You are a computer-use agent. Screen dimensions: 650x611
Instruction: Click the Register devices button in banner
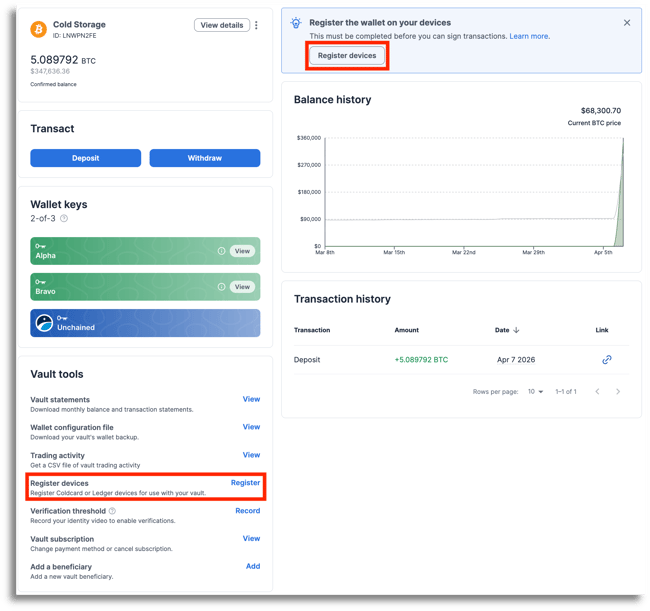[347, 56]
